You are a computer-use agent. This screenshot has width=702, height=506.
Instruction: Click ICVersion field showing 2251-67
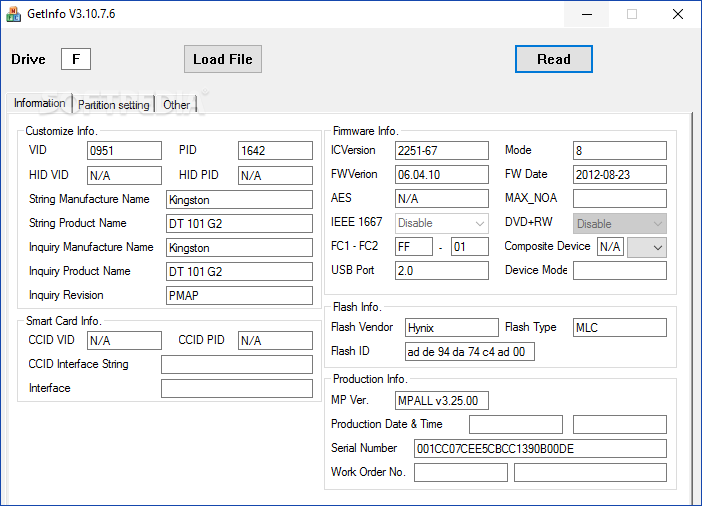click(x=441, y=150)
